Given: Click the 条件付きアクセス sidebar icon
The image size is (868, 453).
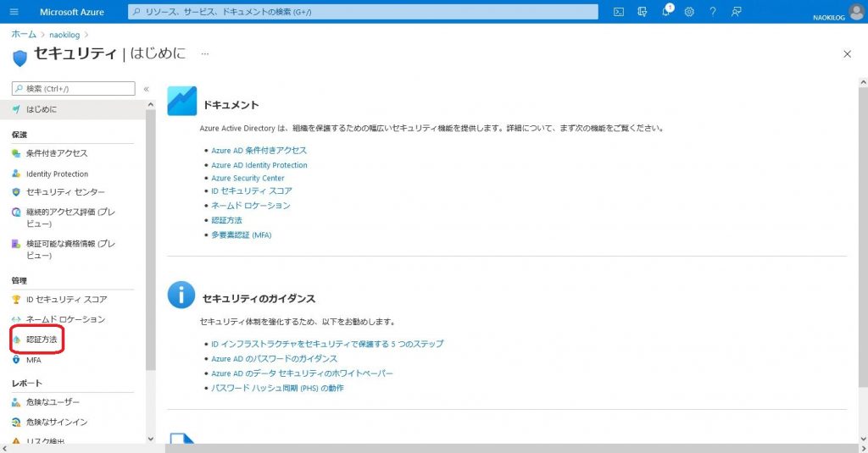Looking at the screenshot, I should point(16,153).
